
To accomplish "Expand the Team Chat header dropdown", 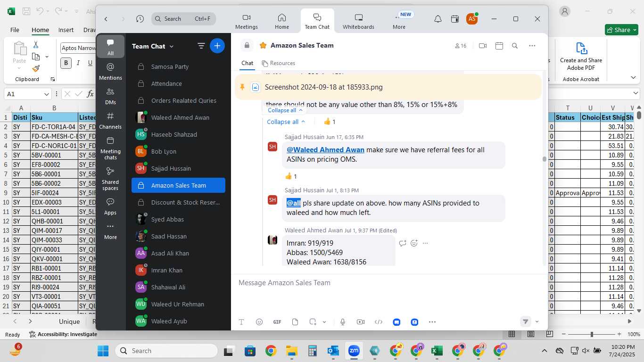I will (x=172, y=46).
